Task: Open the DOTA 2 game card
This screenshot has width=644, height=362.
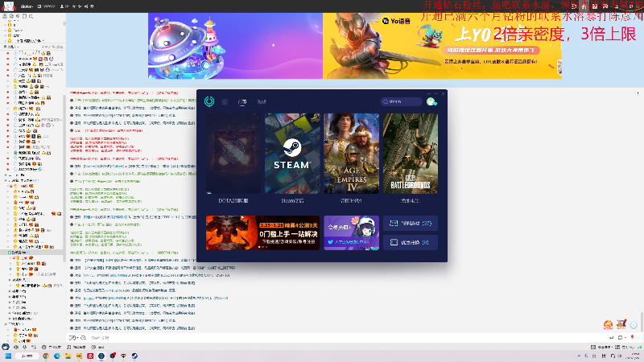Action: click(233, 153)
